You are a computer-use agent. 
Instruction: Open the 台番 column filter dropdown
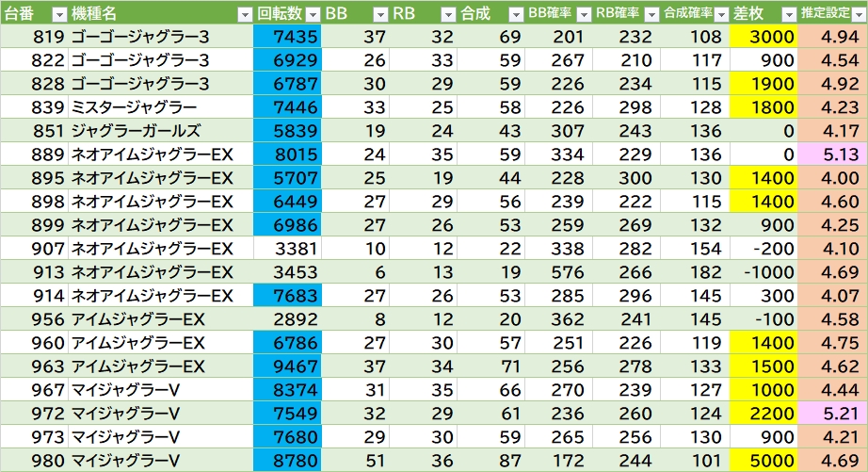tap(58, 14)
